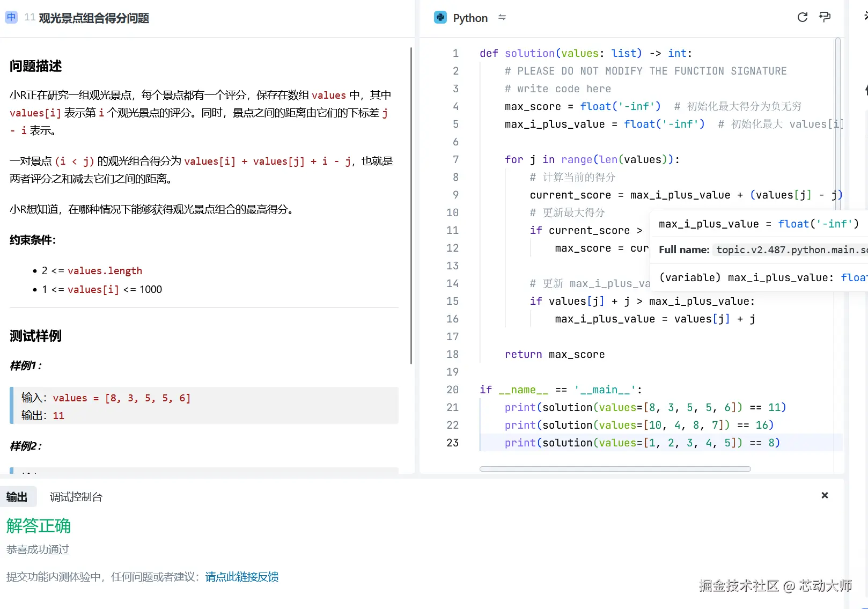Click line number 20 in the editor gutter

pyautogui.click(x=453, y=390)
